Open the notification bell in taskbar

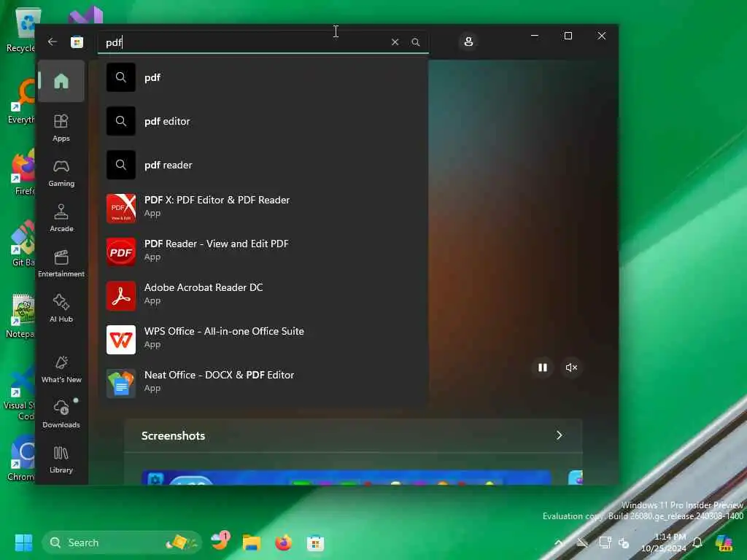[x=697, y=542]
